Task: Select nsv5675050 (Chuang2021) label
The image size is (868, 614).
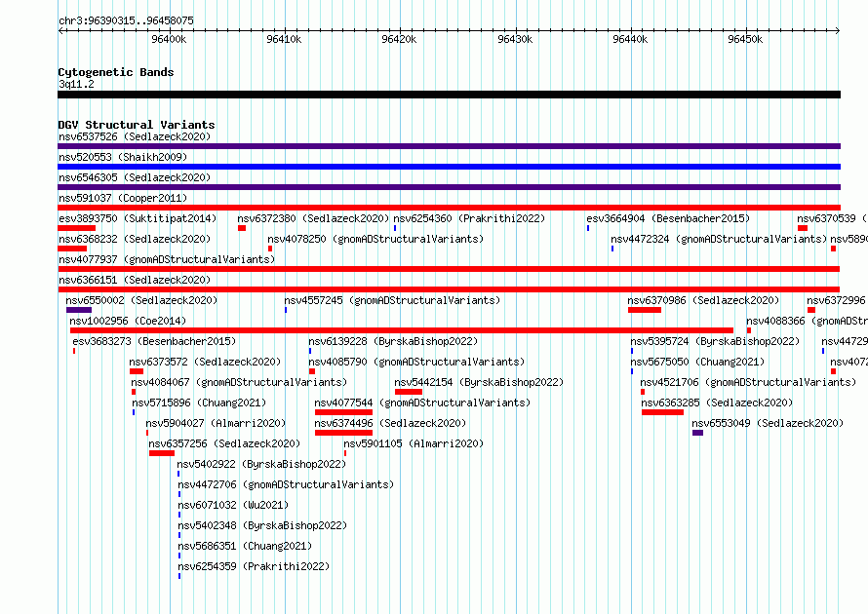Action: [697, 362]
